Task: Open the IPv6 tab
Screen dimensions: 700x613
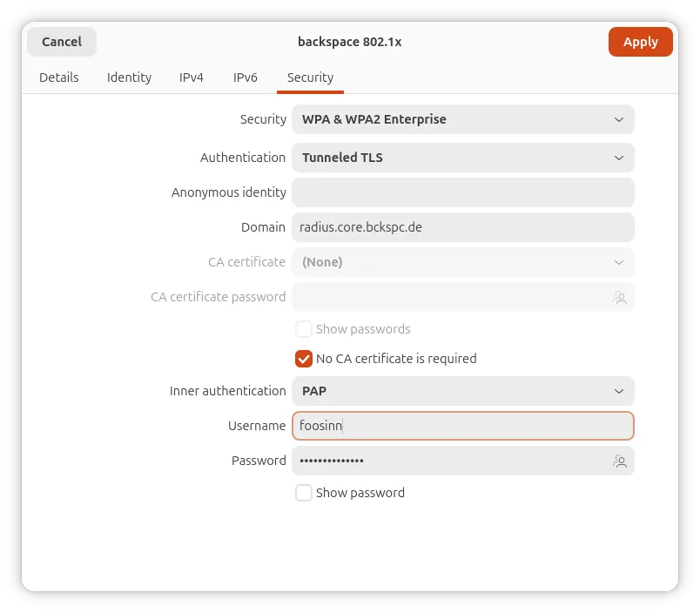Action: pos(246,77)
